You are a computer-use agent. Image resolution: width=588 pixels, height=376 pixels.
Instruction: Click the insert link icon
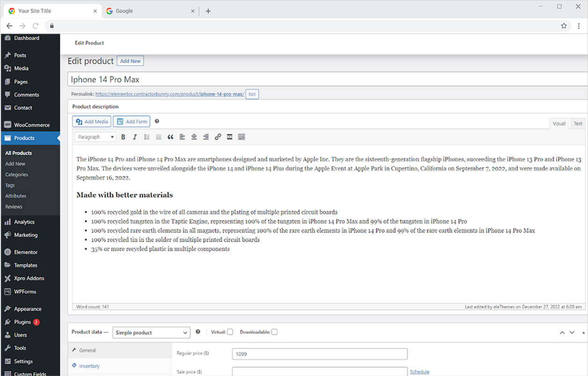tap(218, 137)
